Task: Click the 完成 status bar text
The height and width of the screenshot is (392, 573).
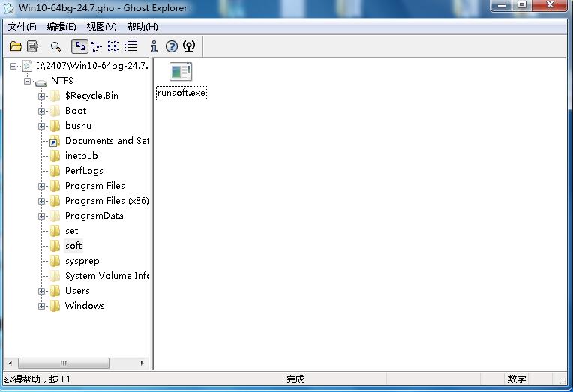Action: [295, 379]
